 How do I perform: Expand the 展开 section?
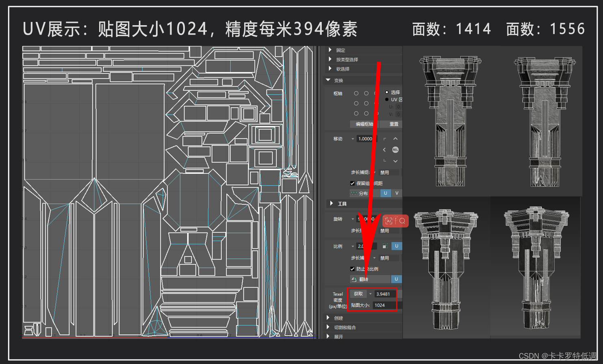pos(328,336)
